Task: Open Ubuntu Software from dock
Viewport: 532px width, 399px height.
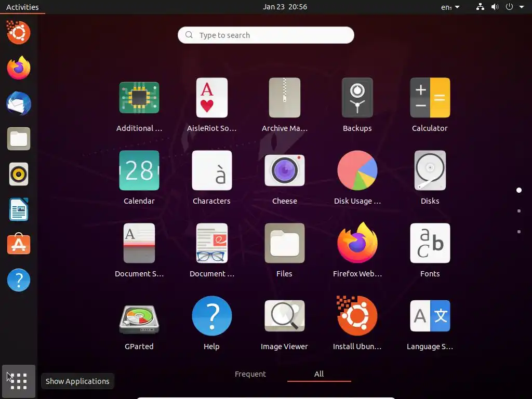Action: (19, 245)
